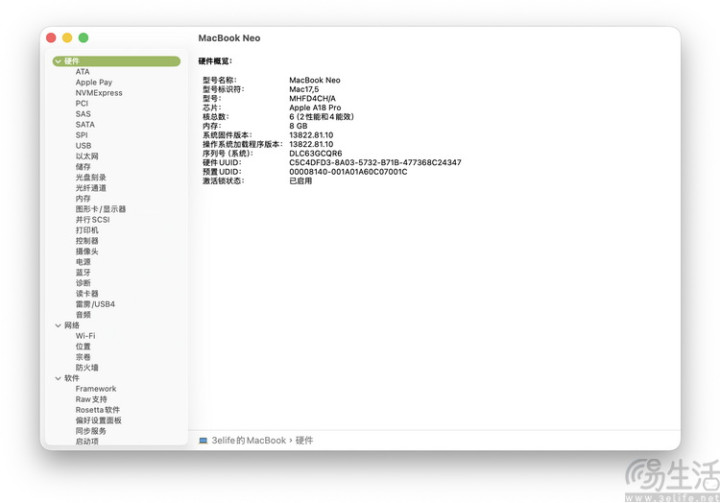Select the 内存 item in the sidebar
This screenshot has height=503, width=720.
[x=83, y=198]
